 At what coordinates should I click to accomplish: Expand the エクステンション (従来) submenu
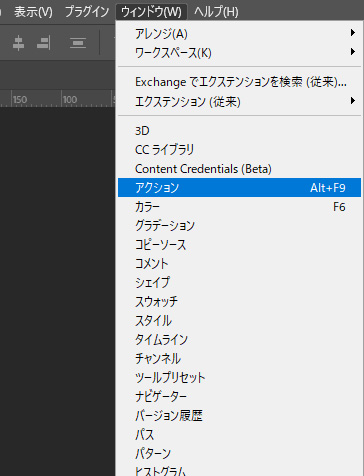coord(239,101)
